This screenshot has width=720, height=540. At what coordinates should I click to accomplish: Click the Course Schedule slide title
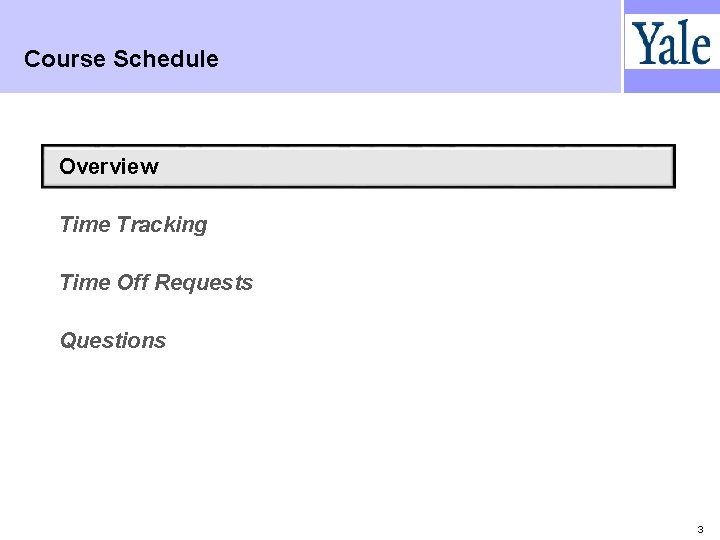pyautogui.click(x=121, y=59)
